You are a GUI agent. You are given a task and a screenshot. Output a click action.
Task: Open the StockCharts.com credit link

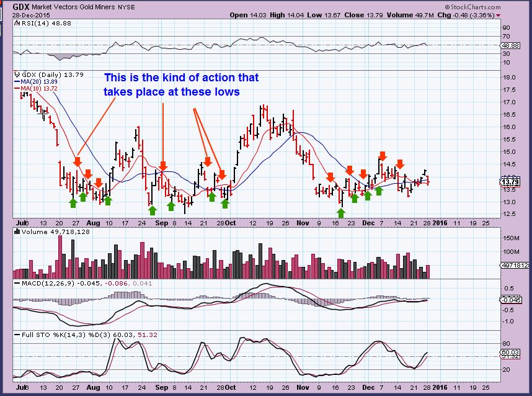(472, 7)
